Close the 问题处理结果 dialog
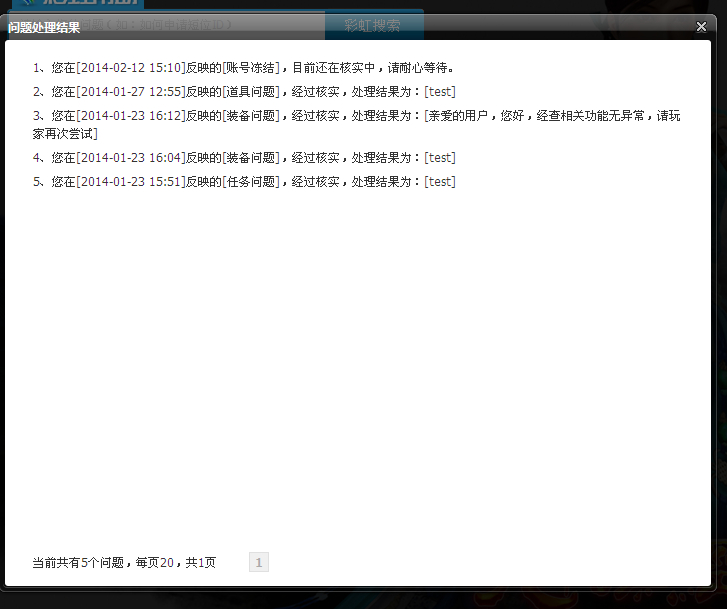Image resolution: width=727 pixels, height=609 pixels. pos(701,27)
